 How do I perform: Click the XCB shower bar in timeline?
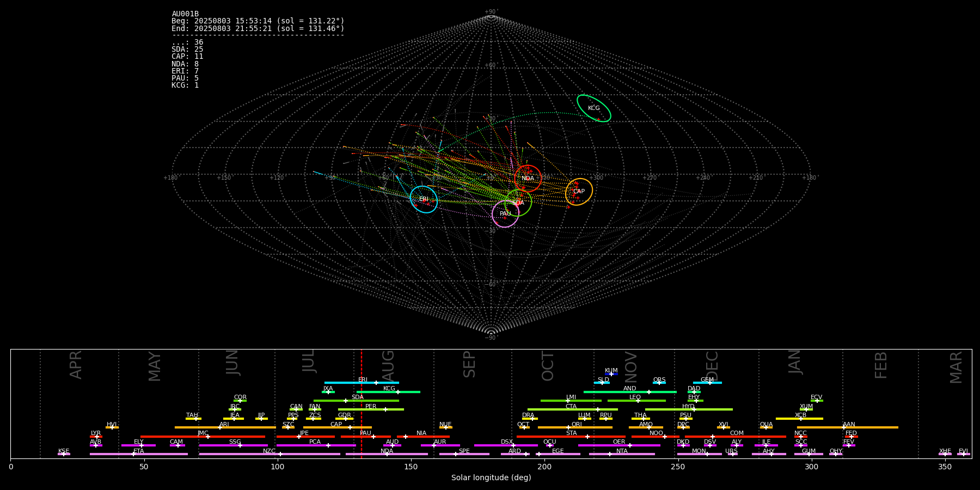[799, 419]
